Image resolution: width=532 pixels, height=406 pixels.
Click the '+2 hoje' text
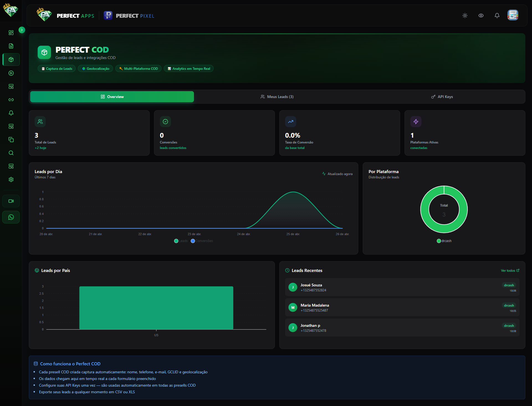pyautogui.click(x=40, y=148)
